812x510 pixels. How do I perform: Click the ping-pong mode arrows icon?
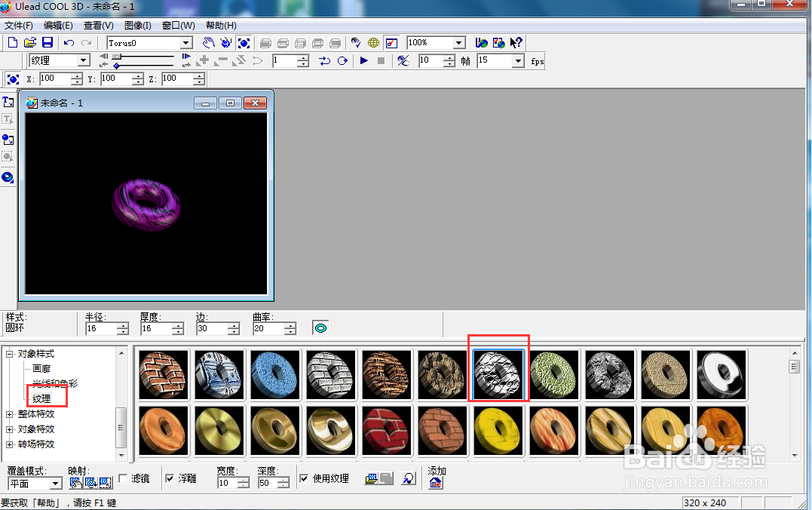325,60
